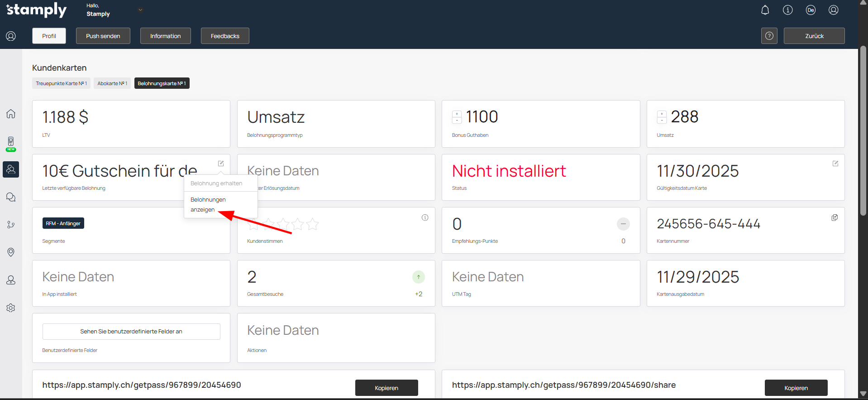Edit the card validity date 11/30/2025
868x400 pixels.
click(835, 164)
